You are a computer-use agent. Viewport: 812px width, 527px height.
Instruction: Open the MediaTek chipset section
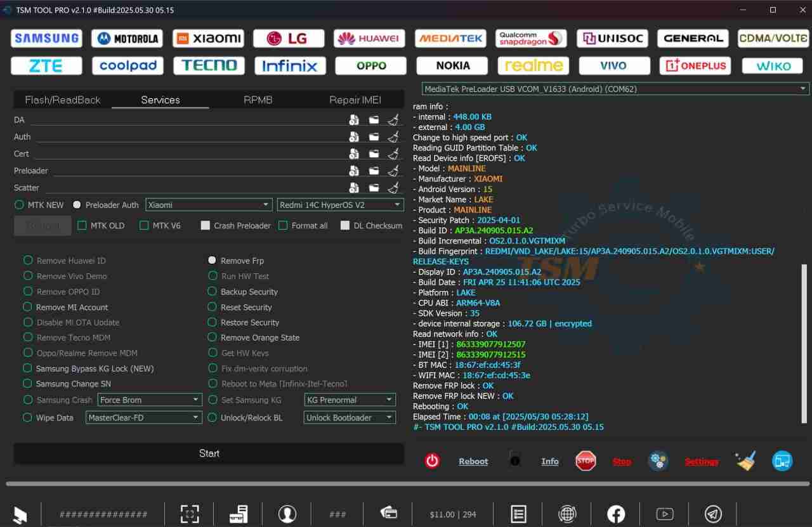[x=450, y=38]
